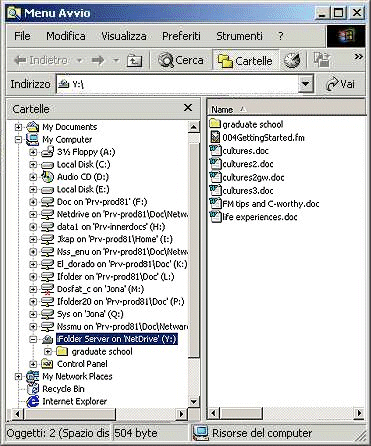The height and width of the screenshot is (446, 371).
Task: Select the 3½ Floppy (A:) drive icon
Action: (47, 152)
